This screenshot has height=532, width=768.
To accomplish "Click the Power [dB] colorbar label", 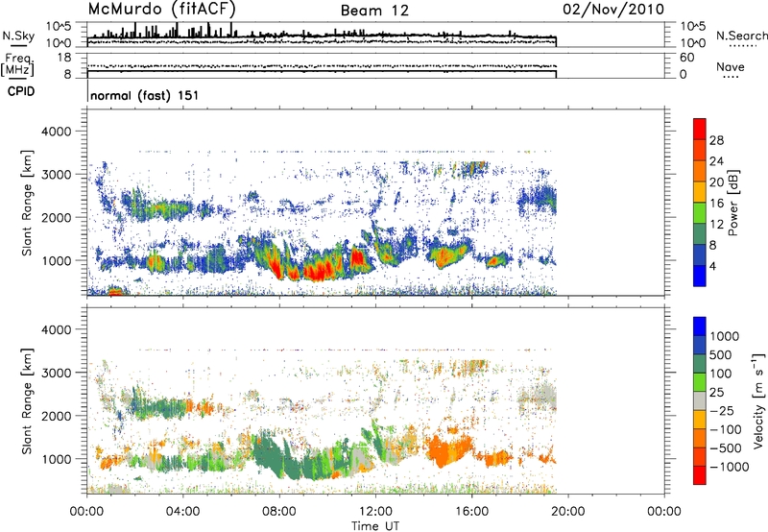I will click(732, 203).
